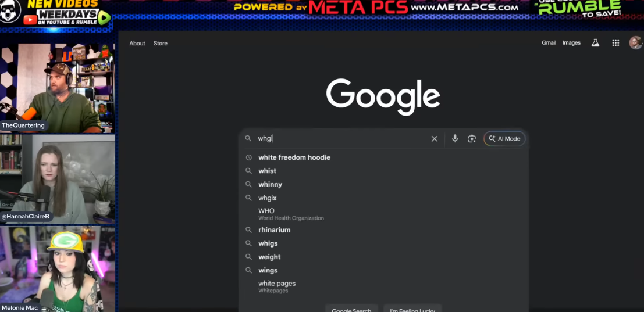The image size is (644, 312).
Task: Click the Google Search button
Action: [x=351, y=309]
